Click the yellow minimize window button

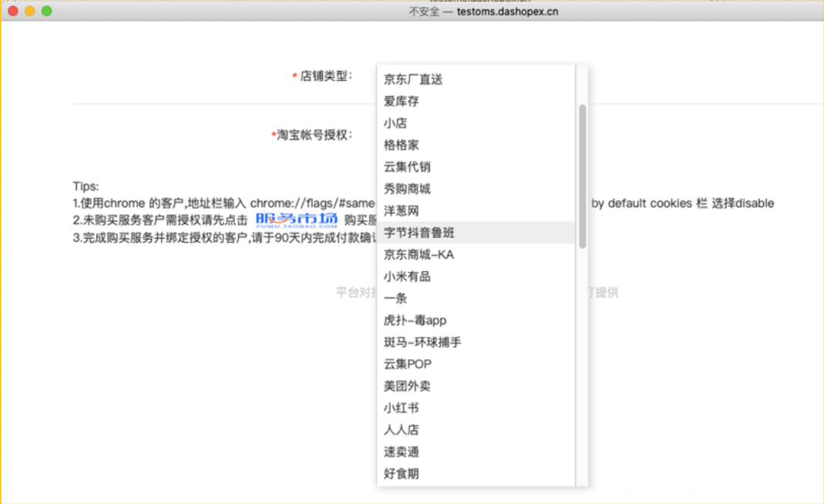(30, 11)
